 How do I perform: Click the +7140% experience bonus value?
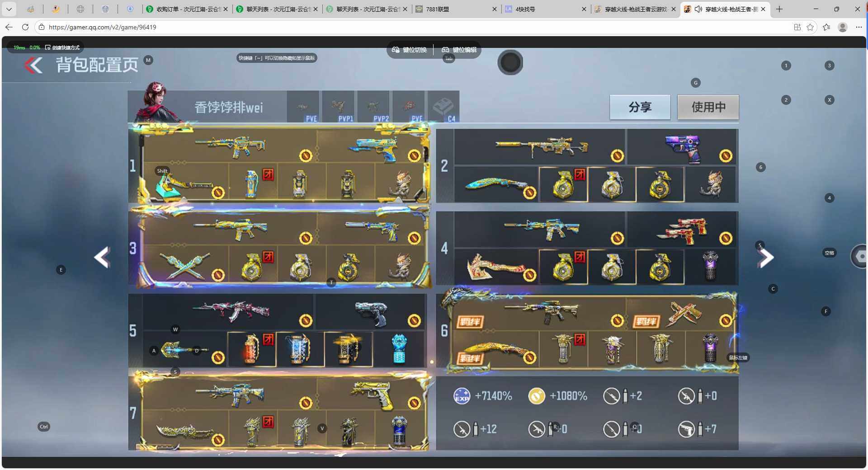[493, 396]
